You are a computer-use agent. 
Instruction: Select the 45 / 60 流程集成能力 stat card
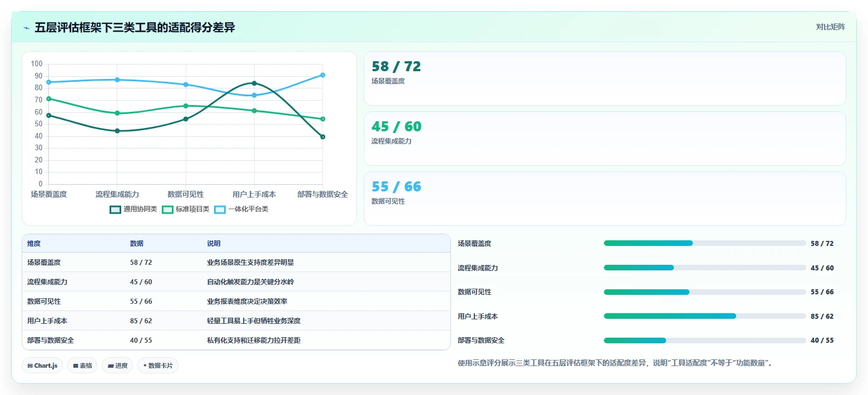604,139
